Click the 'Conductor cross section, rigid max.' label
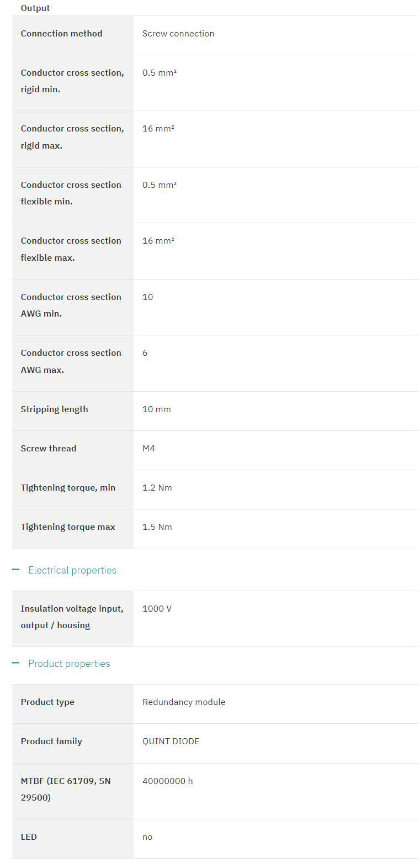The image size is (420, 868). pos(72,137)
